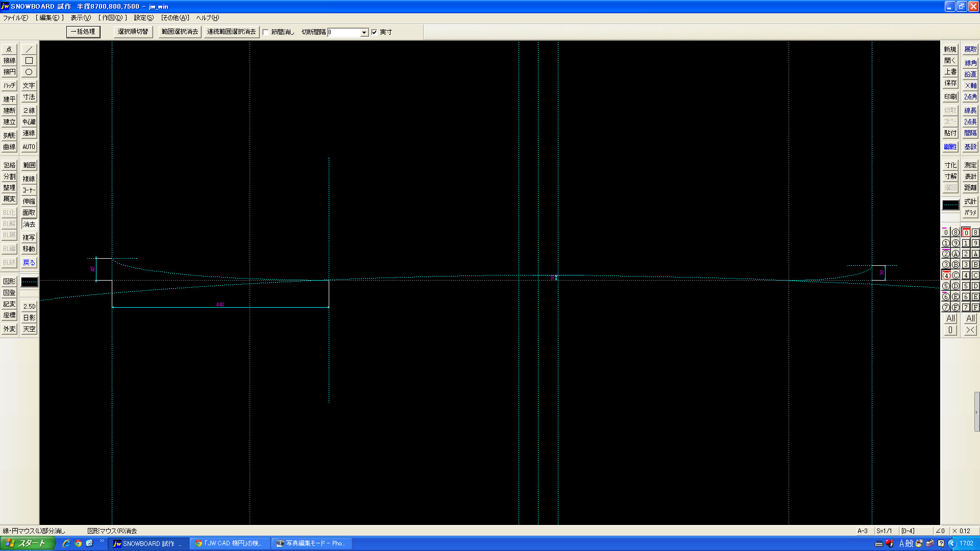Select the 中心線 center line tool
980x551 pixels.
[29, 122]
